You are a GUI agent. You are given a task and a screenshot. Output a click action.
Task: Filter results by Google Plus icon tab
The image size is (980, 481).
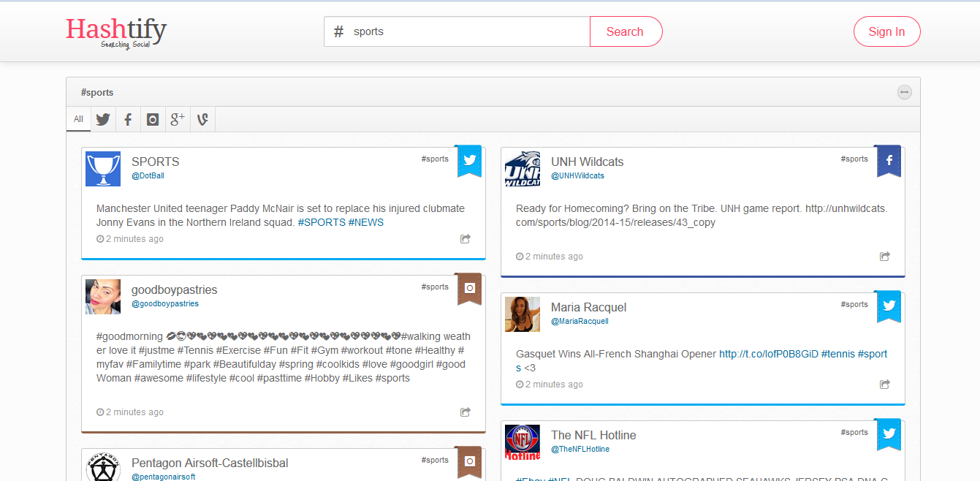pyautogui.click(x=178, y=119)
